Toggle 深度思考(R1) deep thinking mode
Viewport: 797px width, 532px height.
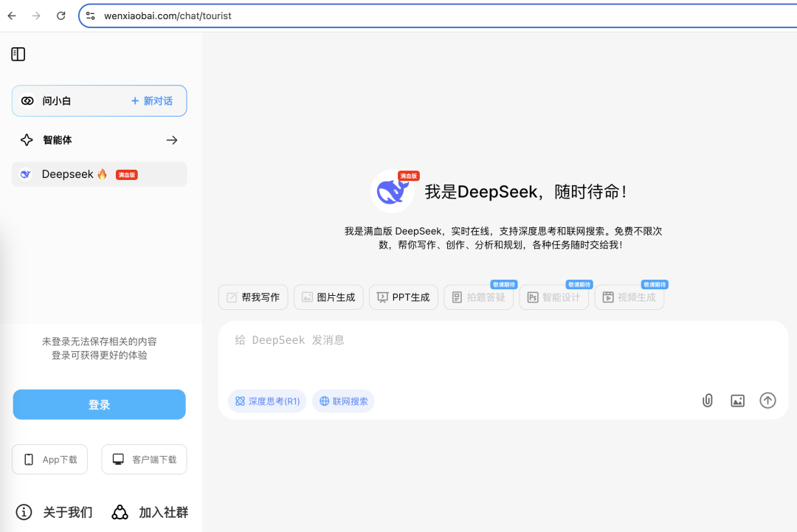coord(267,401)
